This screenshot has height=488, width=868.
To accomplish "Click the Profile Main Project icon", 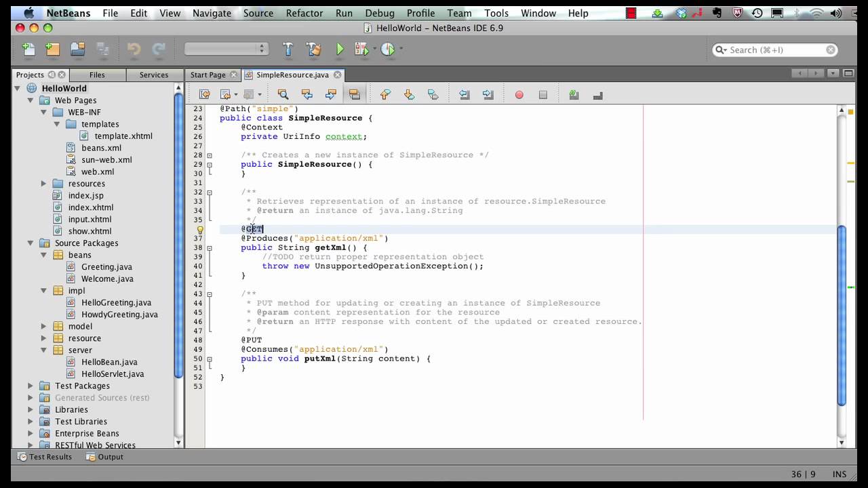I will [388, 49].
